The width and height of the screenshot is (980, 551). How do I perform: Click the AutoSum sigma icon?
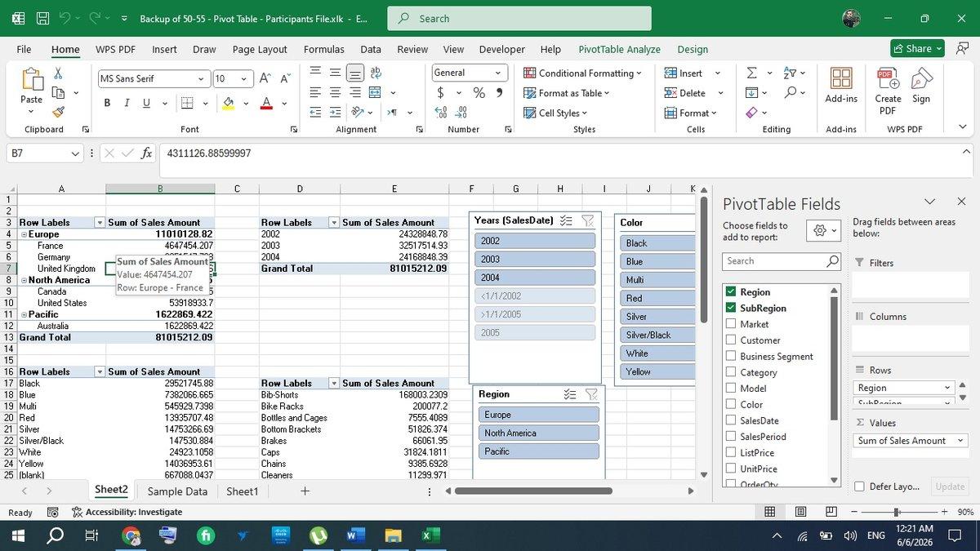752,73
